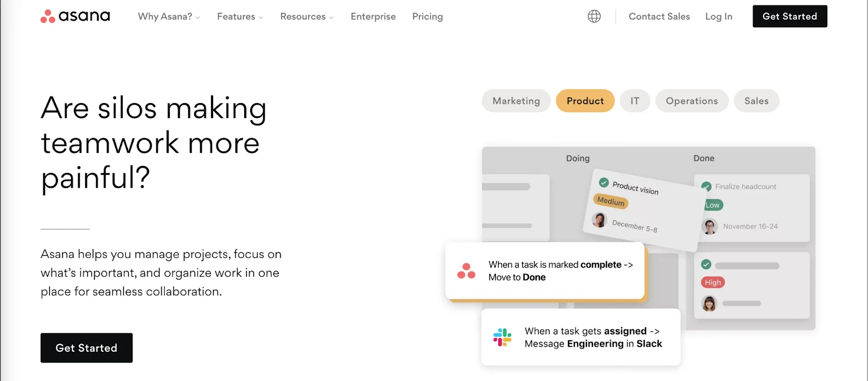Open the globe language selector
This screenshot has height=381, width=868.
[x=594, y=16]
